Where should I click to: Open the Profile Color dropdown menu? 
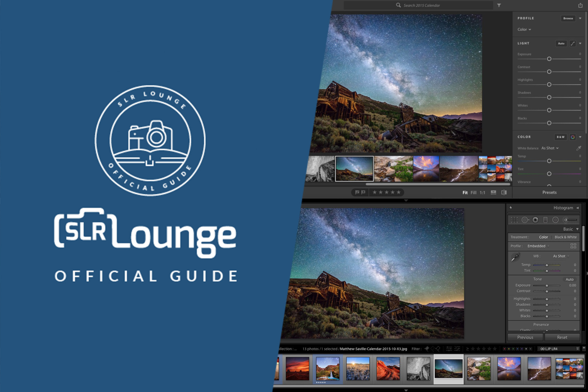coord(524,29)
